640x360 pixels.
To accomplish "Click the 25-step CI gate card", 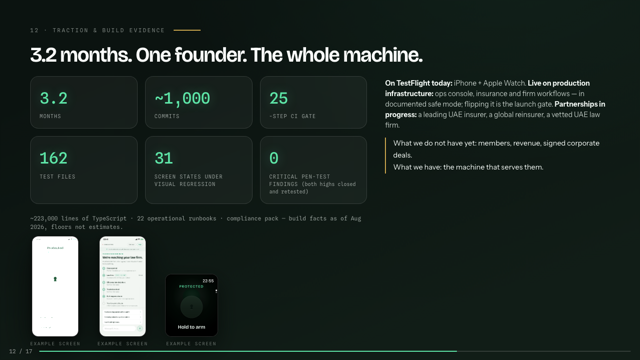I will tap(313, 102).
